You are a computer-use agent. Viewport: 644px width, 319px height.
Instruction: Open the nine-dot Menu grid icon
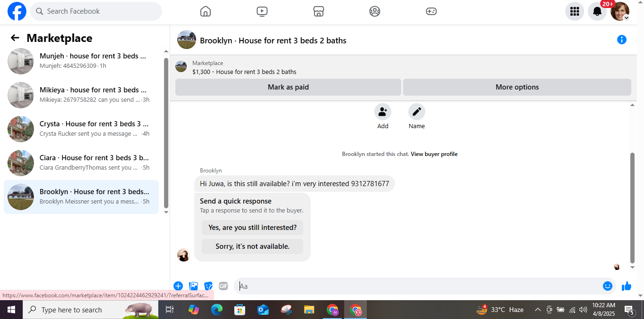575,11
